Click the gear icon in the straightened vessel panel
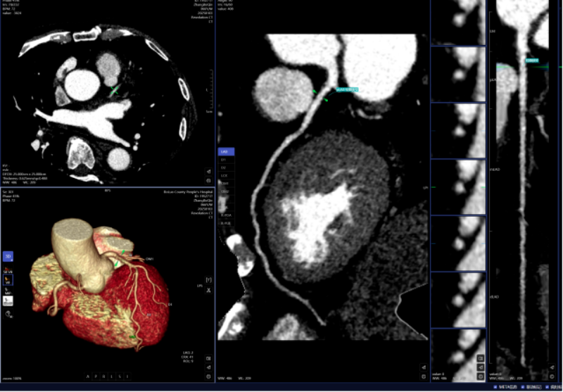 552,377
